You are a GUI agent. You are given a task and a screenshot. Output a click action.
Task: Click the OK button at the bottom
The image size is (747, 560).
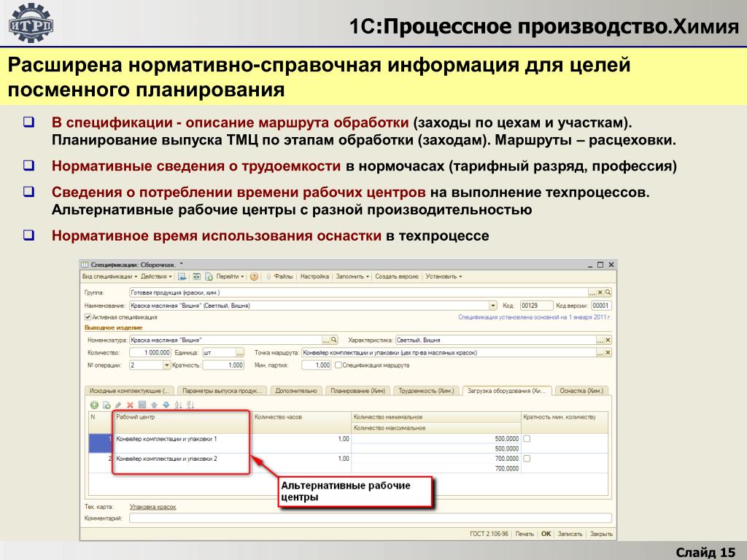point(546,534)
